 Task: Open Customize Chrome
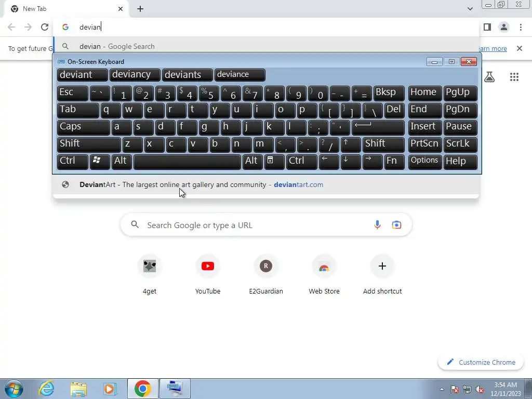481,362
